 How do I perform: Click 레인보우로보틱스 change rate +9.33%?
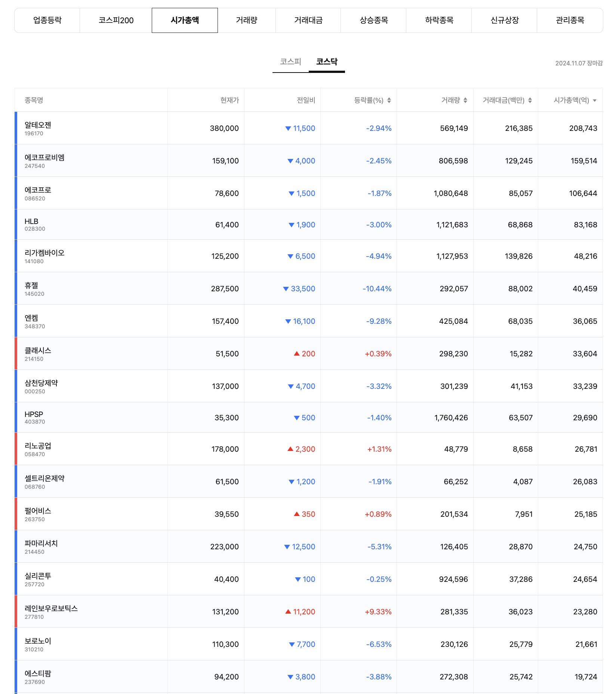(x=378, y=612)
